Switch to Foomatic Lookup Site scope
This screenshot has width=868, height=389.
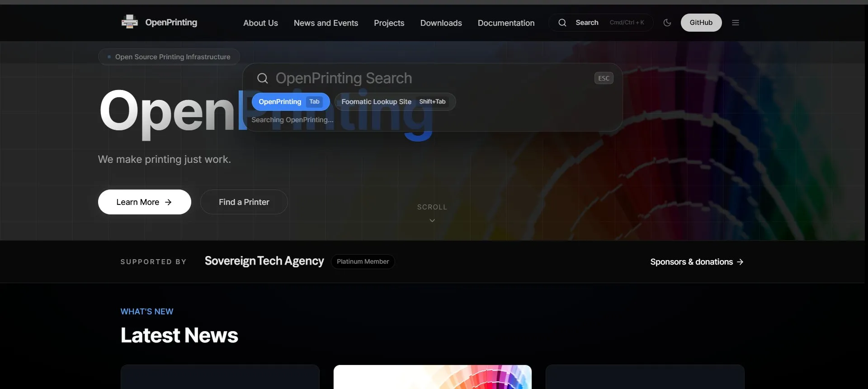point(395,102)
